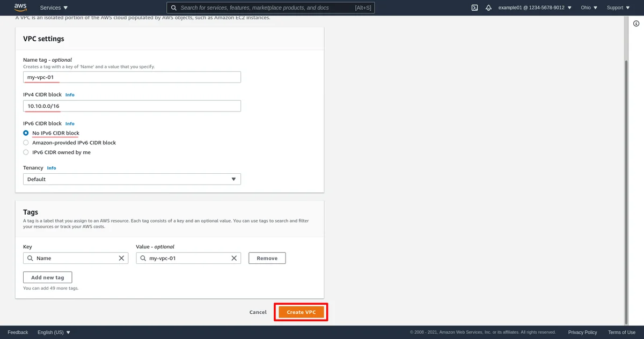The image size is (644, 339).
Task: Click the Create VPC button
Action: (x=301, y=312)
